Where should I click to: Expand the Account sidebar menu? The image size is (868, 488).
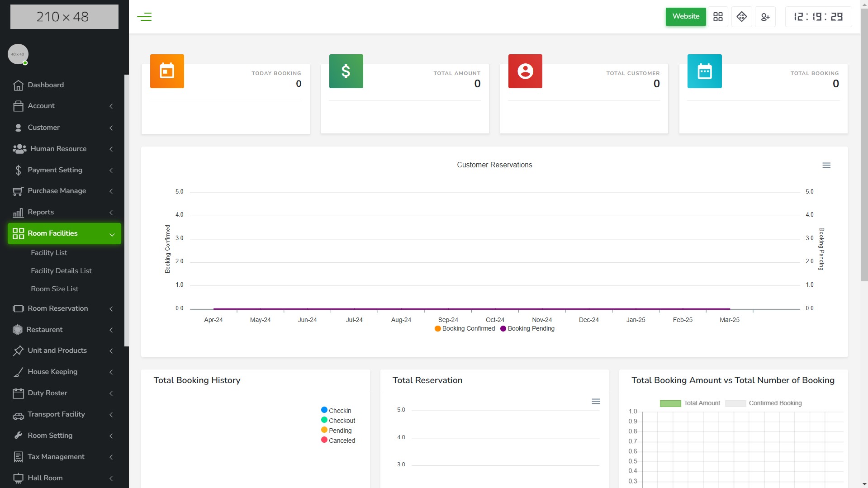pyautogui.click(x=63, y=106)
